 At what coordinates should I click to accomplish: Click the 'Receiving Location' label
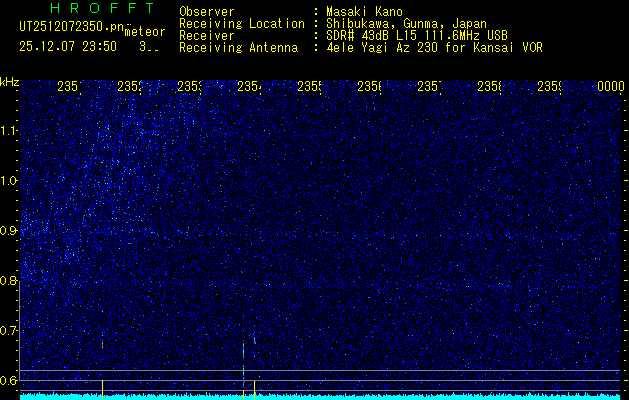pyautogui.click(x=242, y=24)
